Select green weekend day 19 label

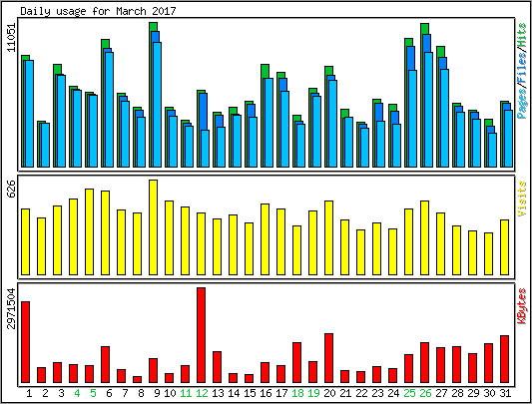(313, 393)
